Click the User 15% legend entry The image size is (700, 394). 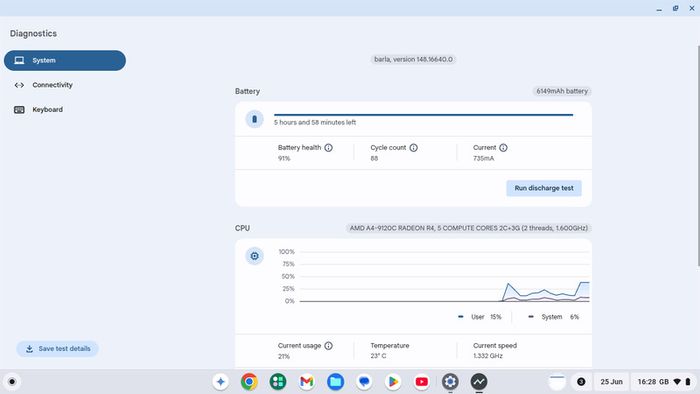pos(480,317)
